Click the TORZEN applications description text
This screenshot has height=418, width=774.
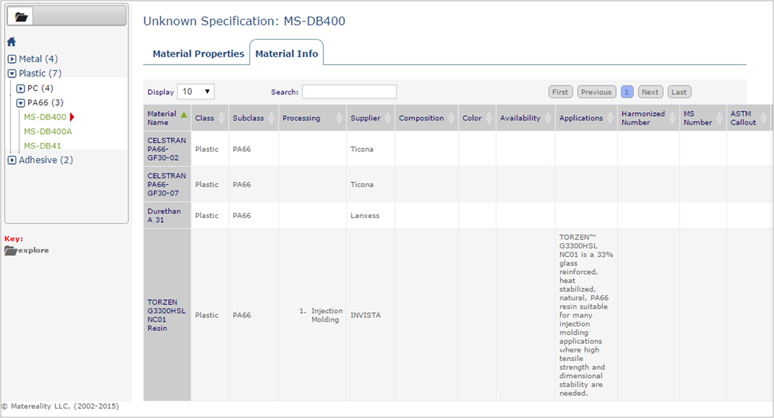586,315
